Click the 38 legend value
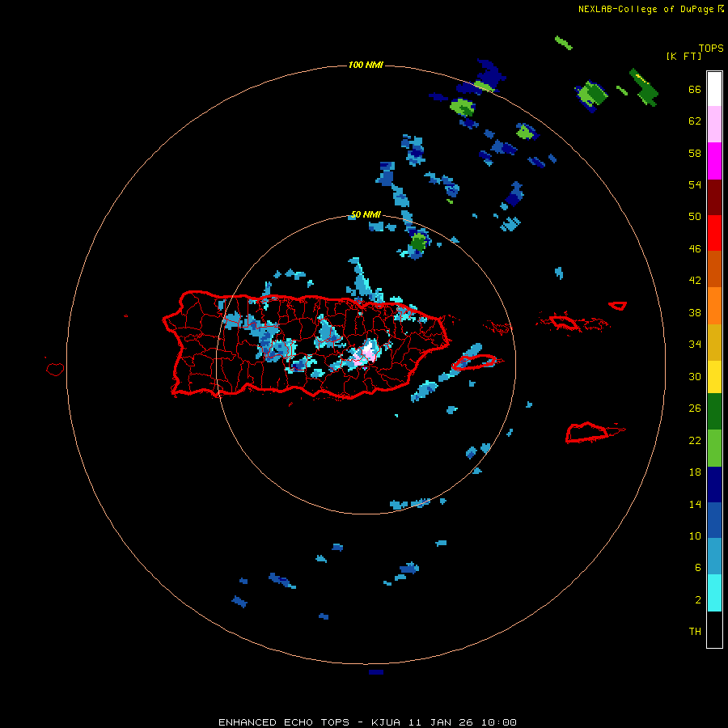Screen dimensions: 728x728 [x=695, y=312]
